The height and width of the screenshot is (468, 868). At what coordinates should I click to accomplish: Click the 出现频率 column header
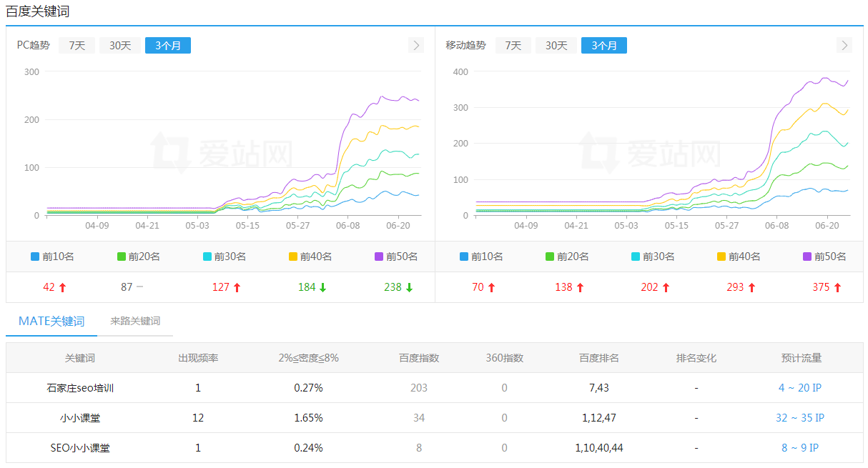[198, 358]
